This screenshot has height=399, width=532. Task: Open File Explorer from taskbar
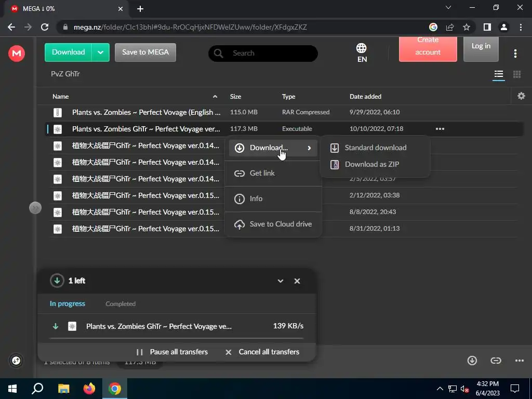tap(63, 389)
